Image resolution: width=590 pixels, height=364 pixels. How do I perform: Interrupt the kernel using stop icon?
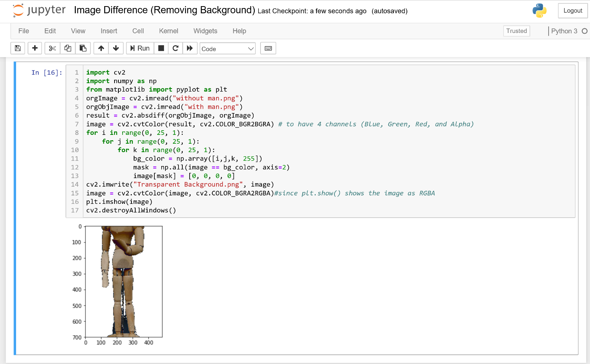(161, 48)
